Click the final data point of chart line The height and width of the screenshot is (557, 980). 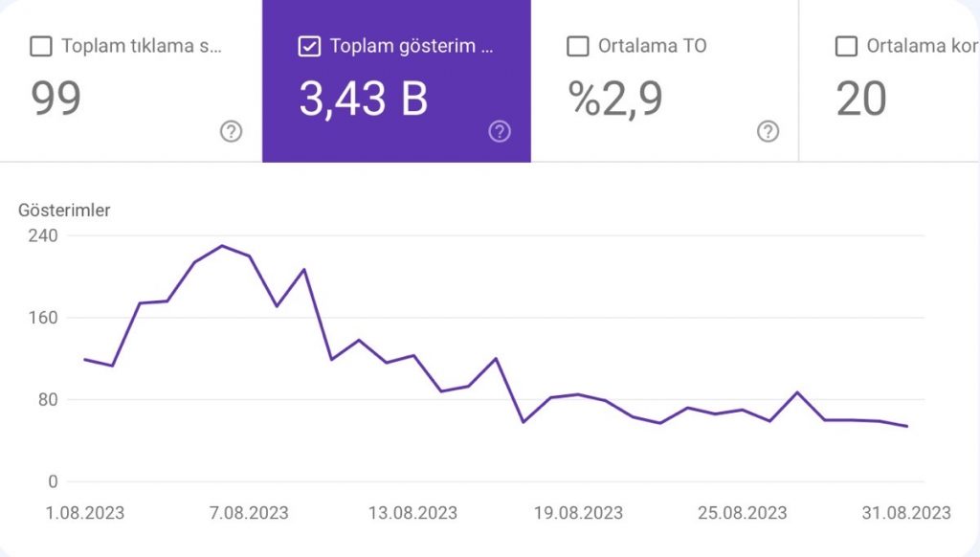tap(906, 426)
